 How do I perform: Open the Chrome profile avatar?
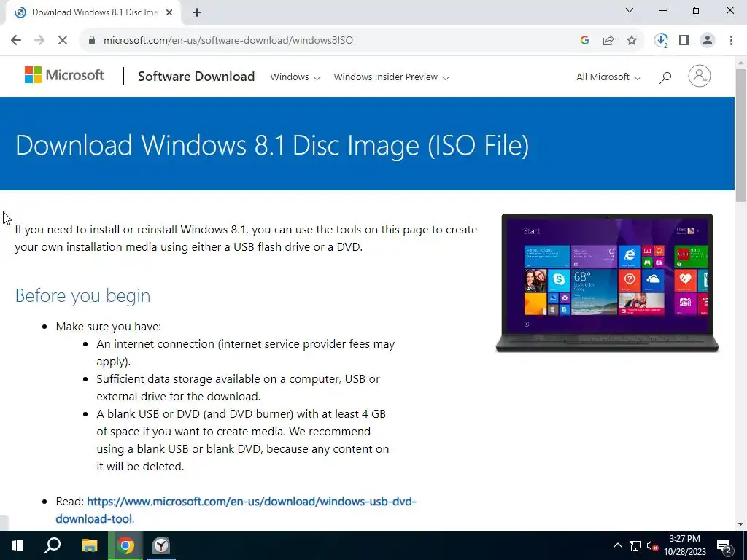click(708, 41)
